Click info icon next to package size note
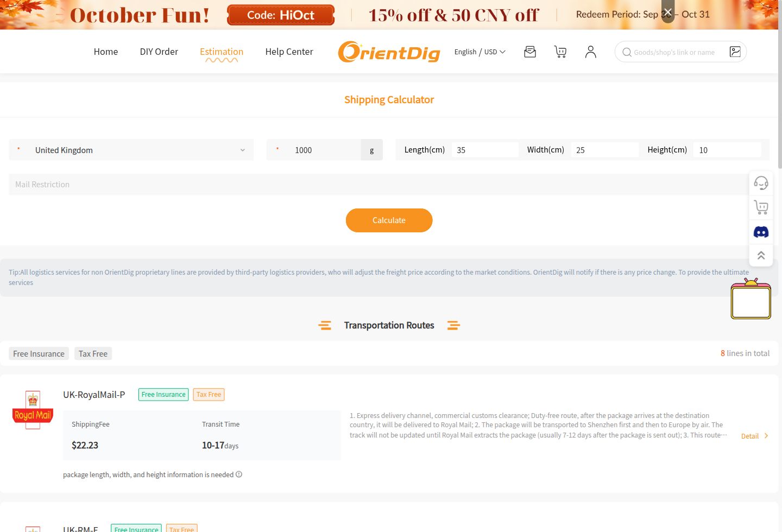782x532 pixels. 239,474
